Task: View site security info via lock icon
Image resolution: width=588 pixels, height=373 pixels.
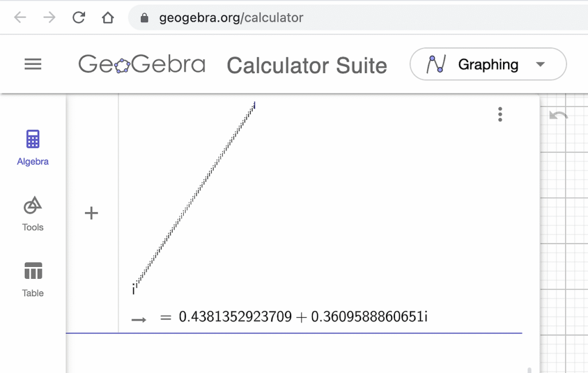Action: (145, 18)
